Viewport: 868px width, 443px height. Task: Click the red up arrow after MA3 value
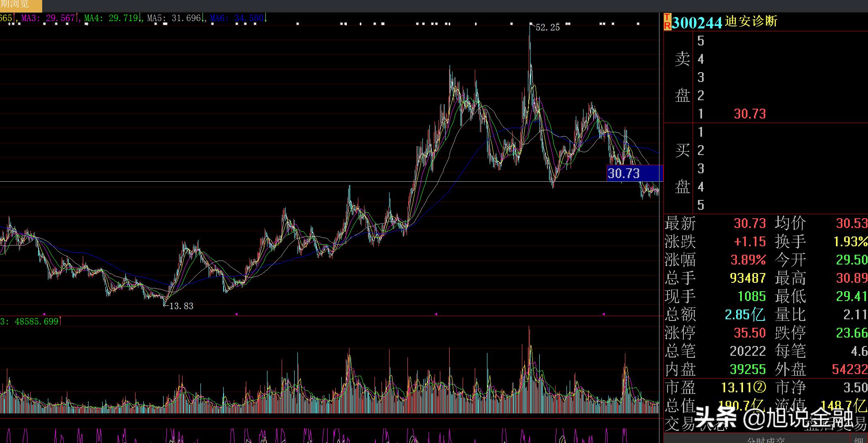(77, 17)
